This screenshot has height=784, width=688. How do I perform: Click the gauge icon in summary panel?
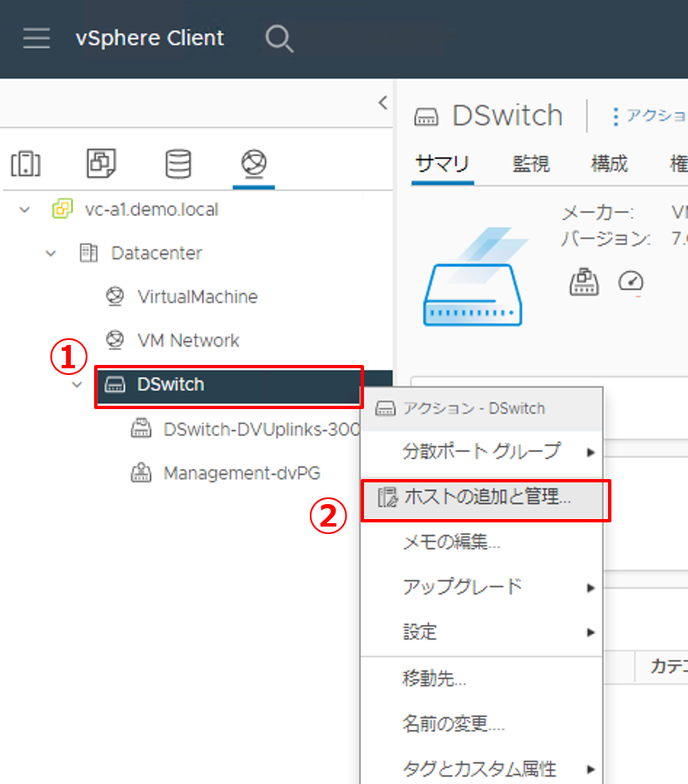(x=631, y=282)
